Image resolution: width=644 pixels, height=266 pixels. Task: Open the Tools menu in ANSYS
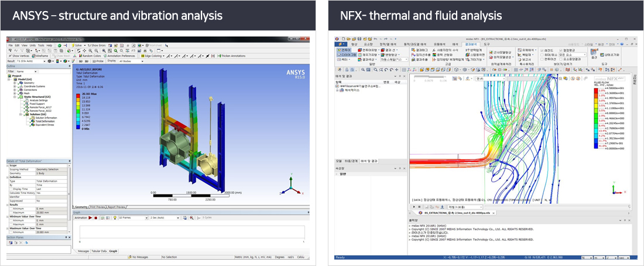tap(40, 45)
